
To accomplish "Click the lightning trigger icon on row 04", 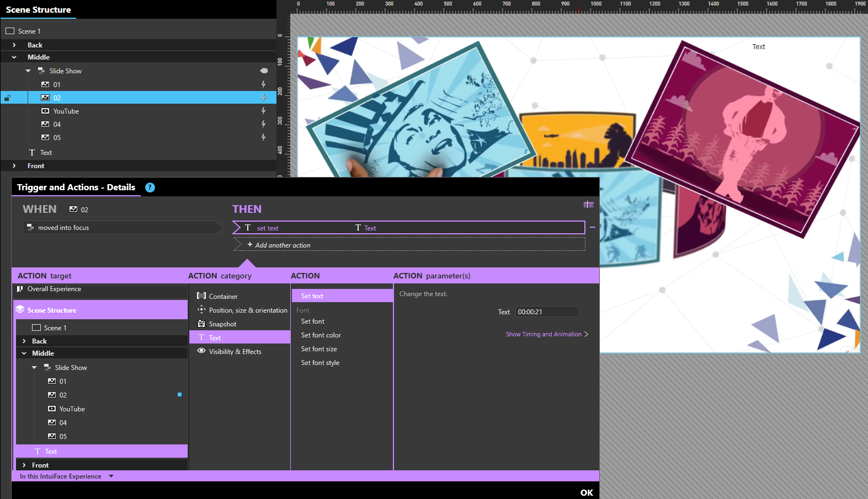I will (263, 124).
